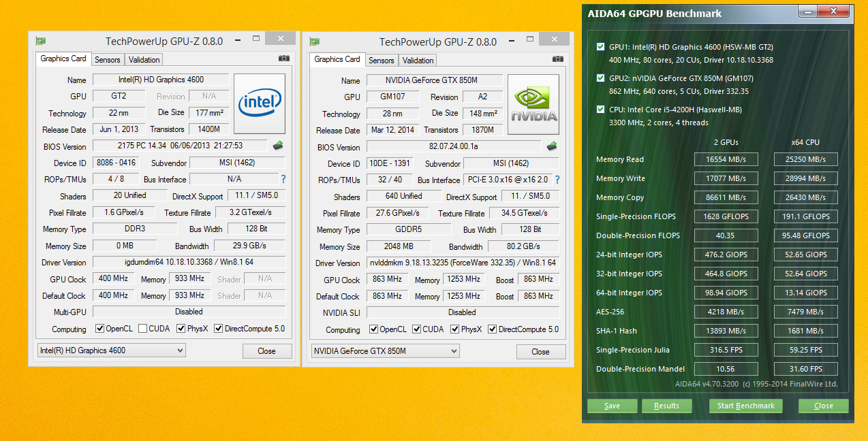This screenshot has height=441, width=868.
Task: Click Close button in AIDA64 GPGPU Benchmark
Action: coord(824,406)
